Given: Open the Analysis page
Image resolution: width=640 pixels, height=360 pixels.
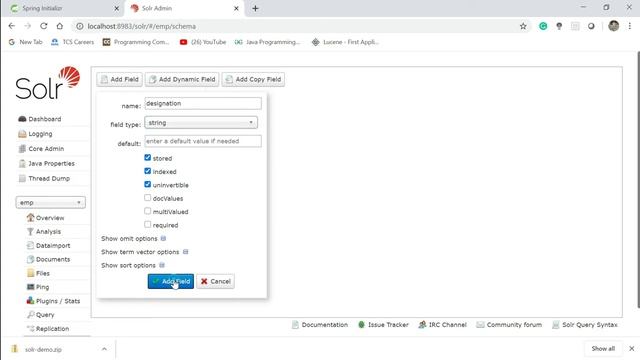Looking at the screenshot, I should pos(44,231).
